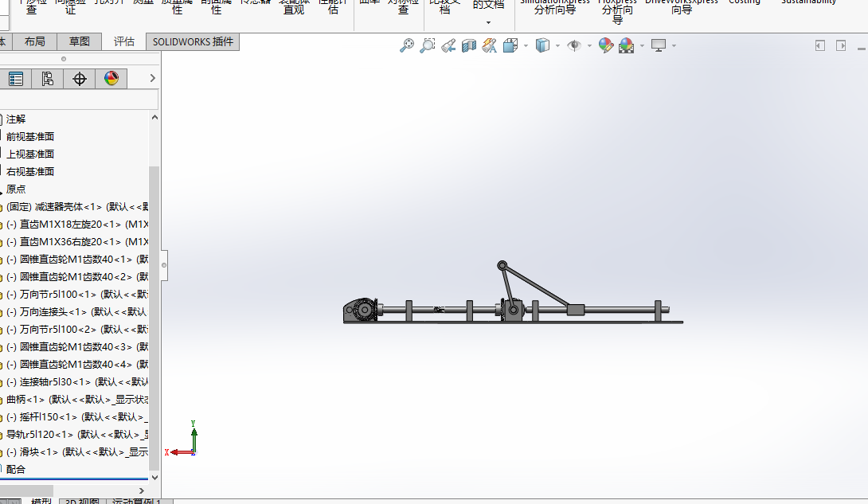
Task: Select the Zoom to Area tool
Action: pyautogui.click(x=428, y=45)
